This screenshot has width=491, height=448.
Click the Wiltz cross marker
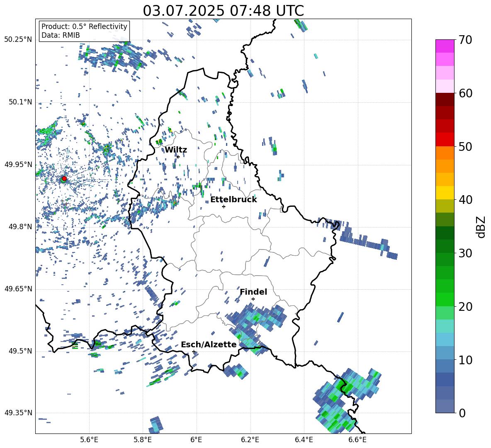tap(178, 157)
